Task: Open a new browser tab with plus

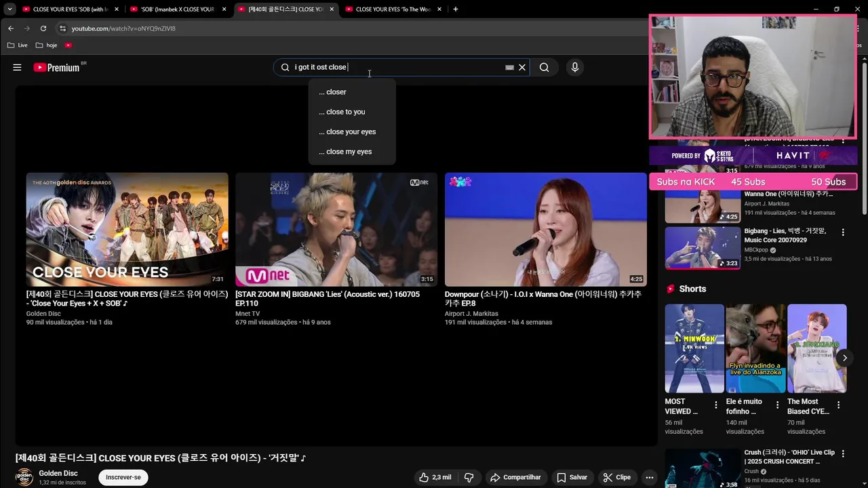Action: coord(456,9)
